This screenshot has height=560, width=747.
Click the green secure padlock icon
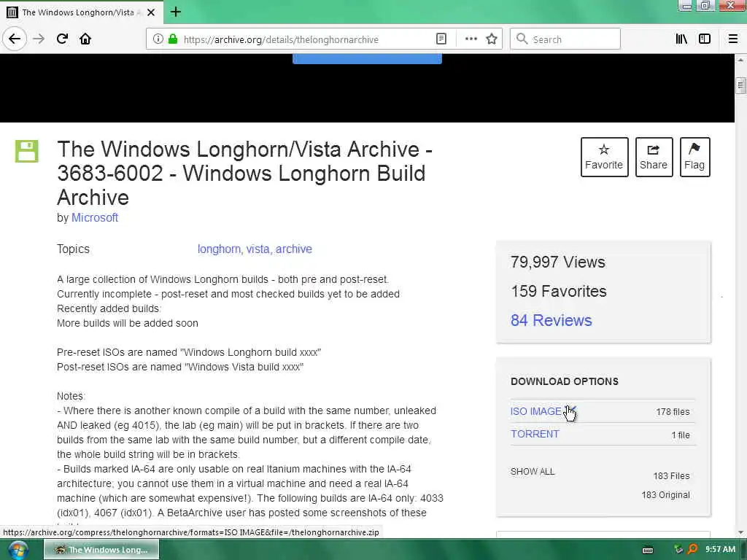[173, 39]
